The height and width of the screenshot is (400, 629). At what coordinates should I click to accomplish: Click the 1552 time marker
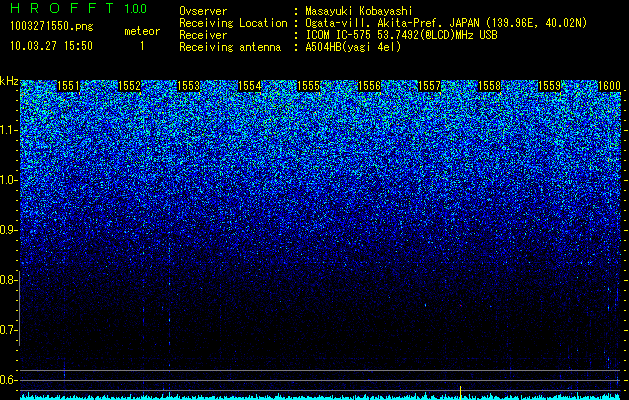click(130, 86)
